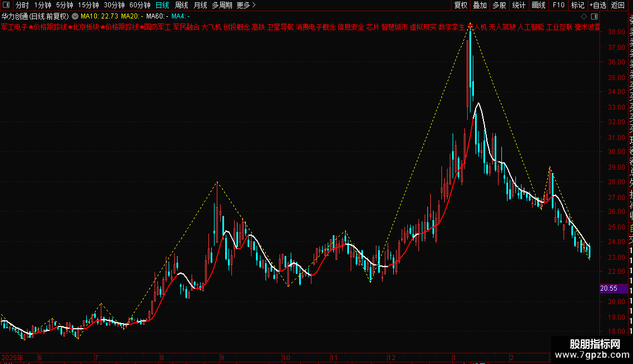Open the 画线 drawing tools
Screen dimensions: 633x364
coord(538,5)
